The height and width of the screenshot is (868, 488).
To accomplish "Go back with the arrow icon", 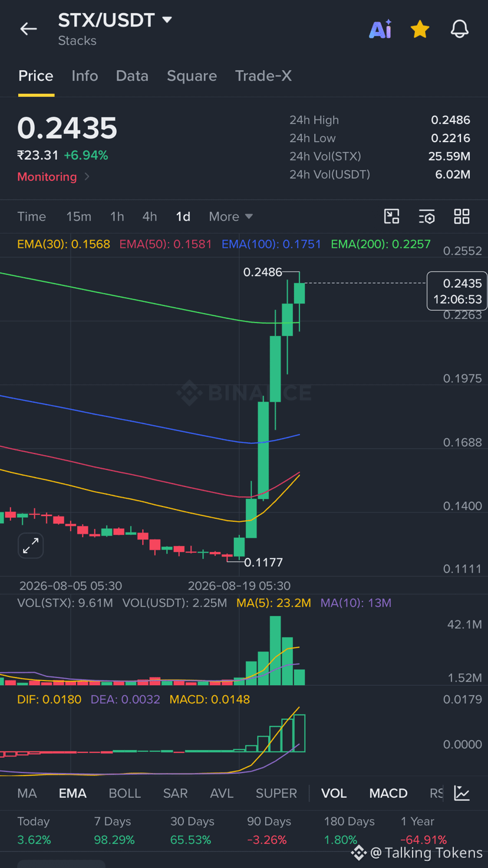I will pos(28,29).
